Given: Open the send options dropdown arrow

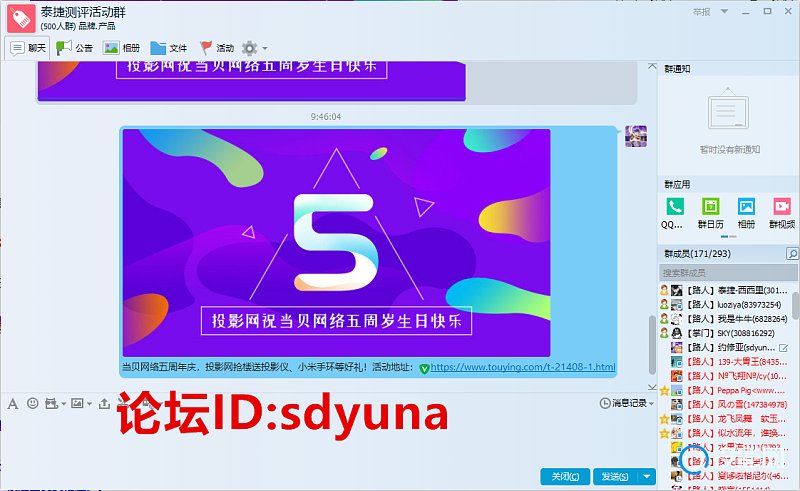Looking at the screenshot, I should 646,476.
